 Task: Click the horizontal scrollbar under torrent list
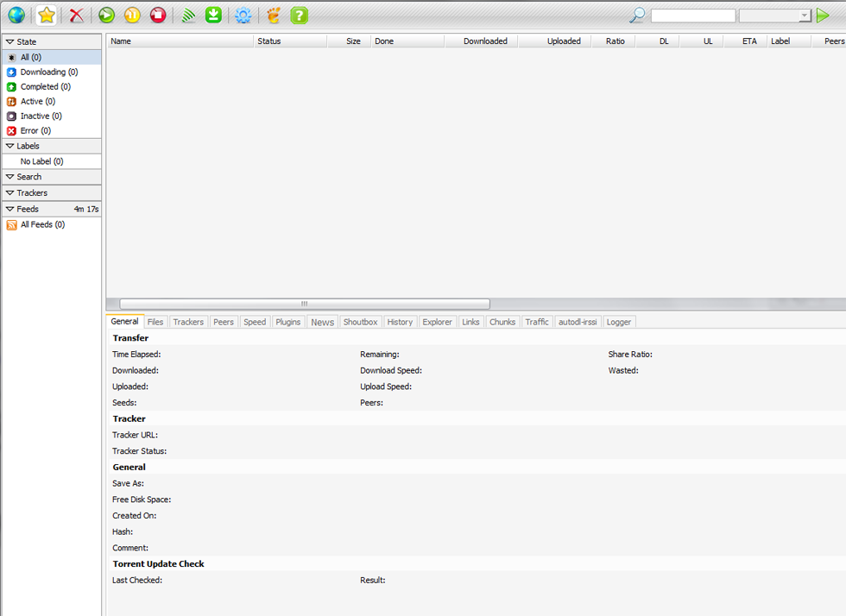304,304
